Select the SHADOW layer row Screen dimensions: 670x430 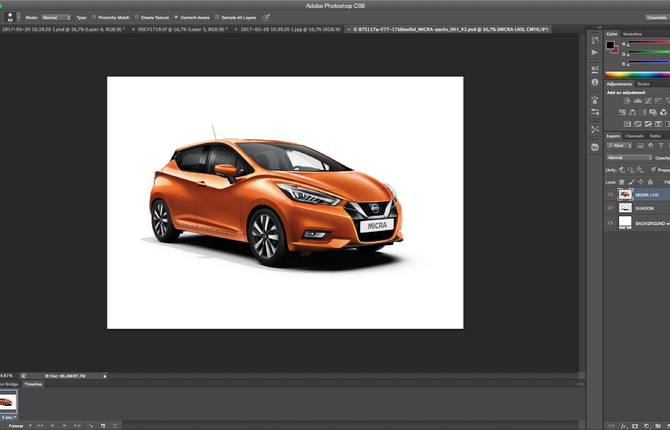coord(637,208)
